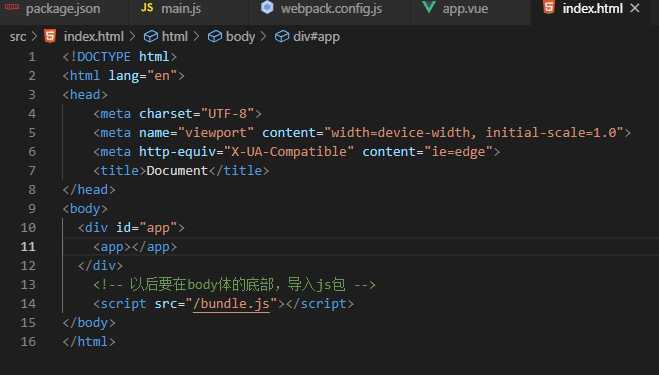Click the Vue icon on app.vue tab
The width and height of the screenshot is (659, 375).
point(429,7)
